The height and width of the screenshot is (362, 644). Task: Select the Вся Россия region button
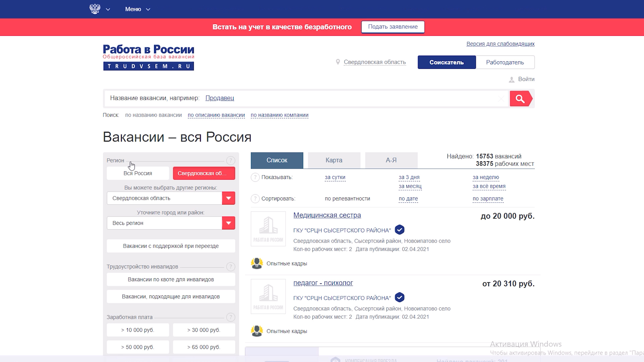[x=138, y=173]
